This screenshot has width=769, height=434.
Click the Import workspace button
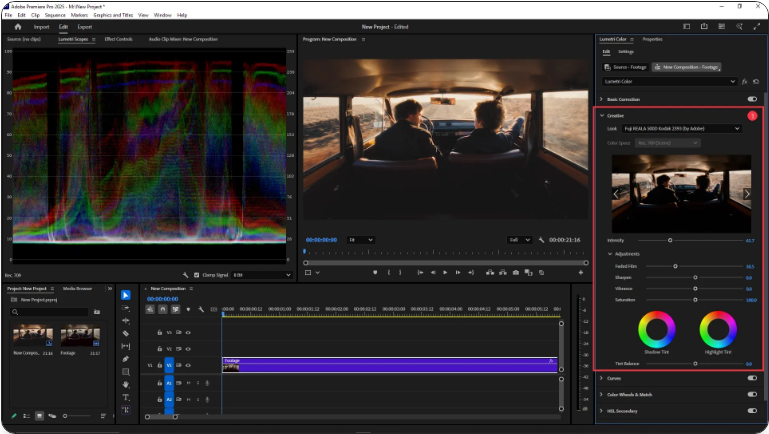[x=42, y=27]
